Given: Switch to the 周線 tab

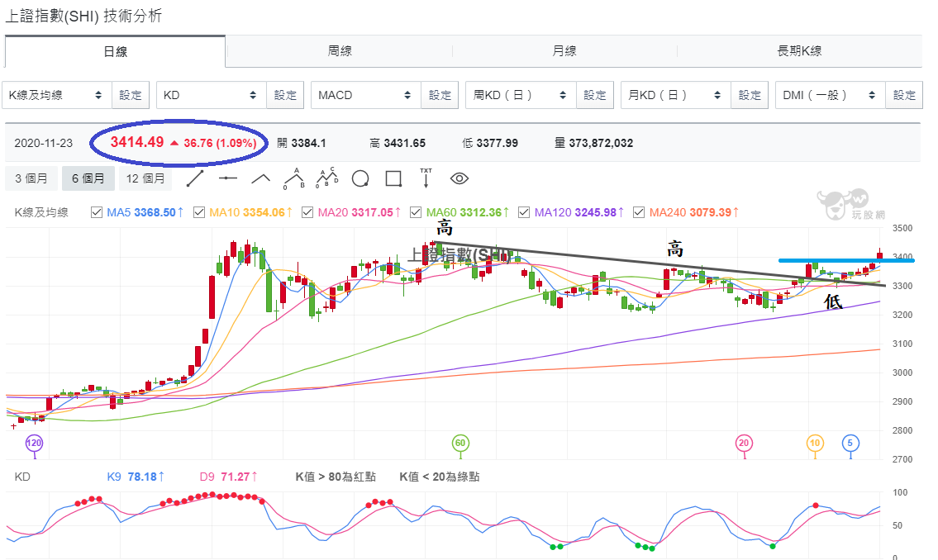Looking at the screenshot, I should 340,51.
